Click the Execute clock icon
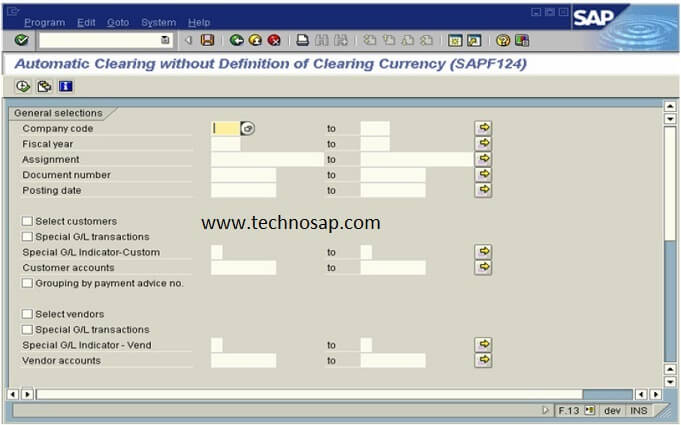 pyautogui.click(x=24, y=86)
